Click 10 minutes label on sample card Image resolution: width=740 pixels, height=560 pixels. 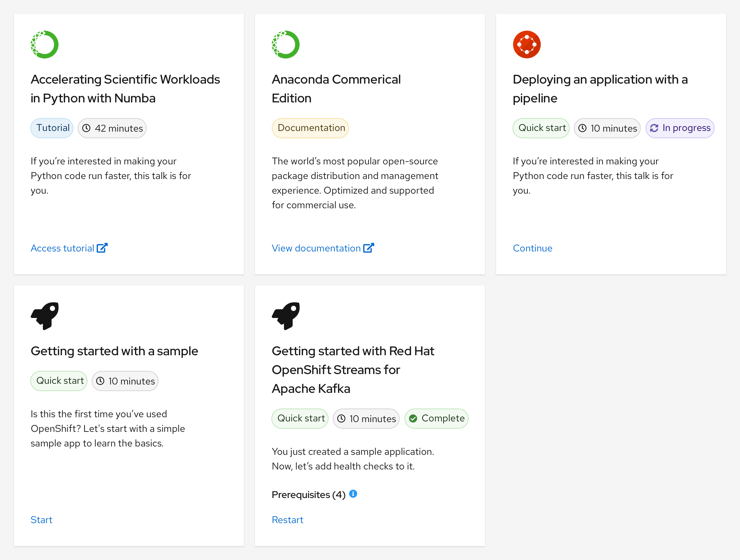[125, 381]
